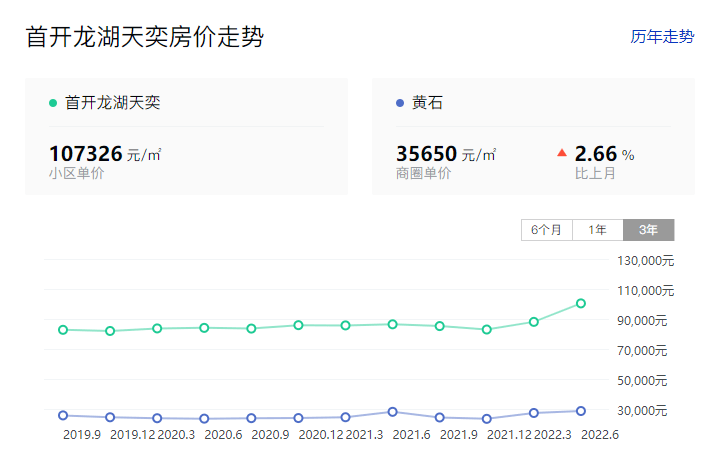Click the 107326 元/㎡ price value
Viewport: 701px width, 460px height.
coord(105,154)
